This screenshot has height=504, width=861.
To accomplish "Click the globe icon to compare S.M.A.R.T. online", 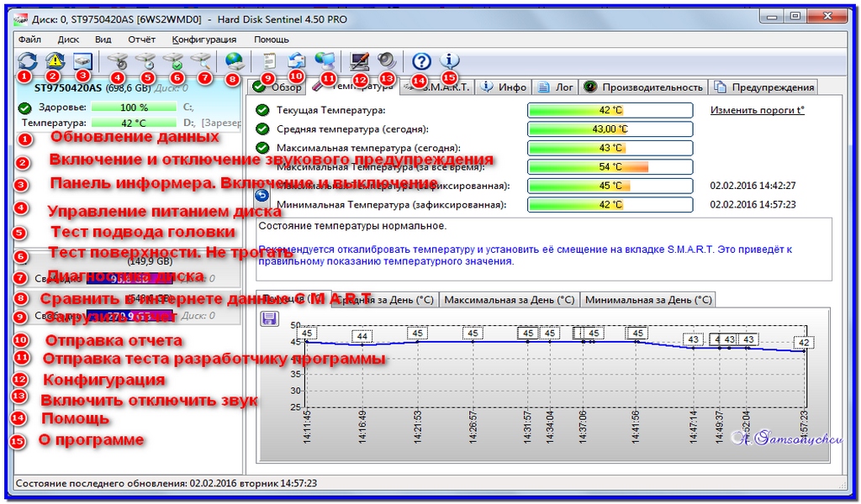I will 235,60.
